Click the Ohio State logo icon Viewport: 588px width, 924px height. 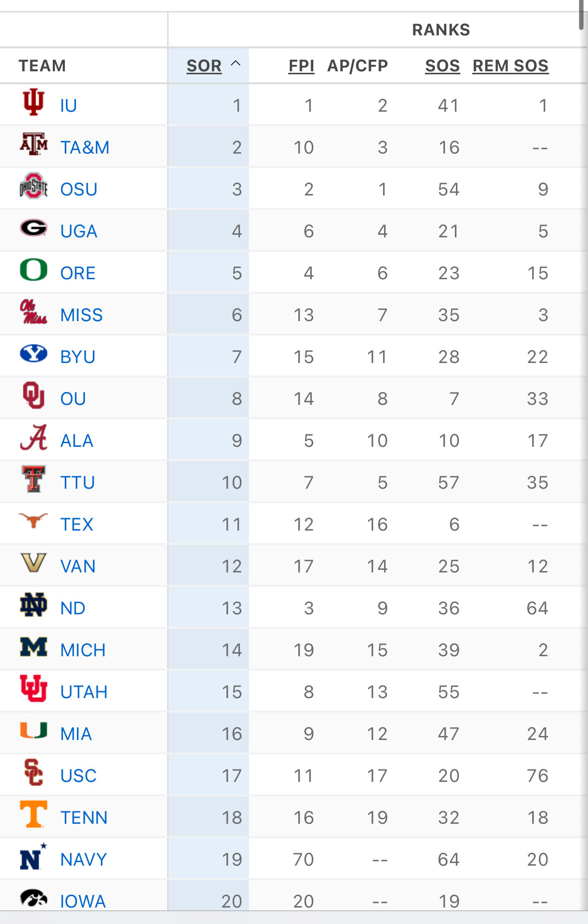[x=33, y=186]
